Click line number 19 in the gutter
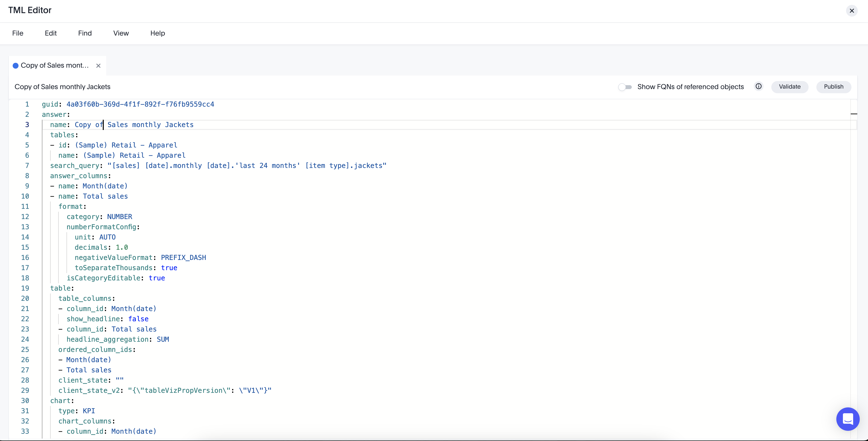This screenshot has width=868, height=441. pos(25,288)
